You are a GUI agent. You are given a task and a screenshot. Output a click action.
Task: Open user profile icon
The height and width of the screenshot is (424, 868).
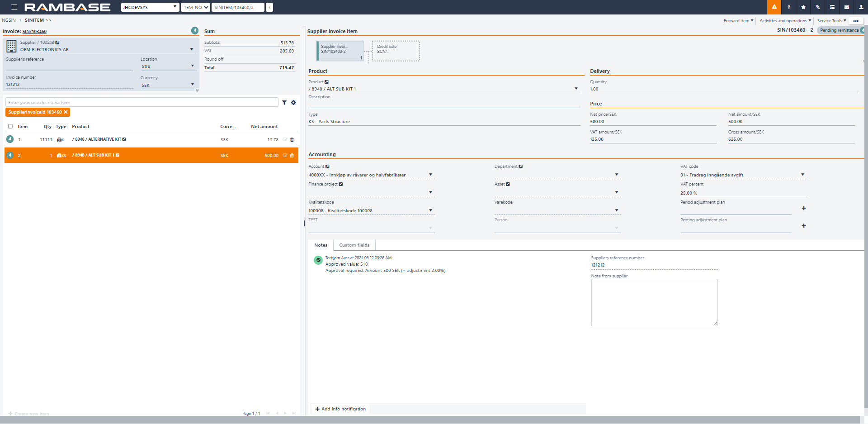[x=861, y=7]
